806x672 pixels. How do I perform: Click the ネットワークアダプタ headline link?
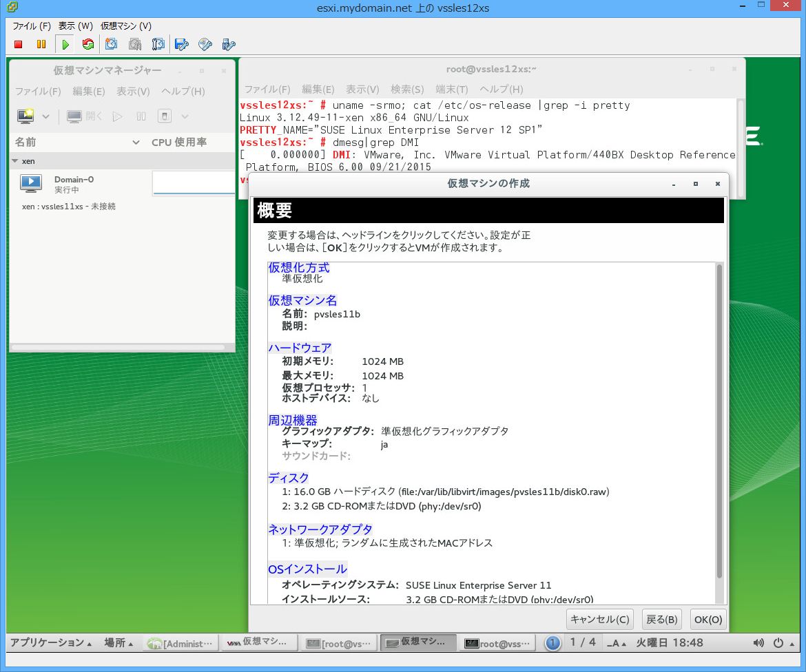(320, 529)
